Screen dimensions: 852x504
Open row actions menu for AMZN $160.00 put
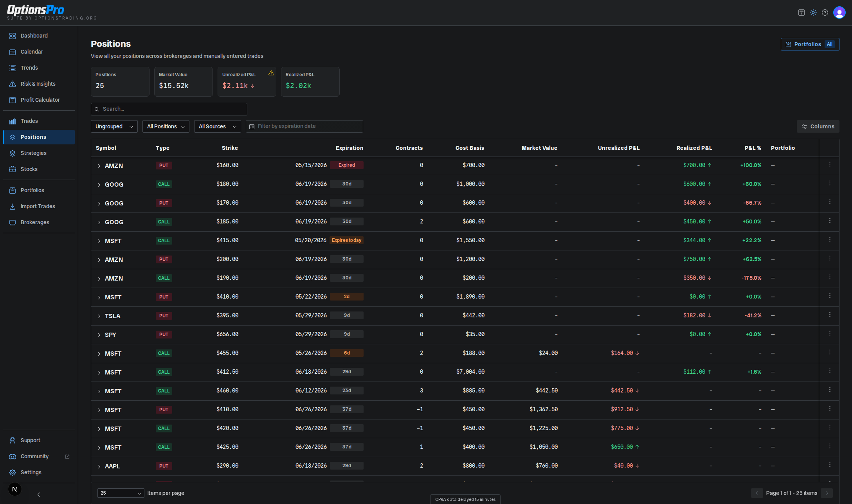pyautogui.click(x=830, y=165)
